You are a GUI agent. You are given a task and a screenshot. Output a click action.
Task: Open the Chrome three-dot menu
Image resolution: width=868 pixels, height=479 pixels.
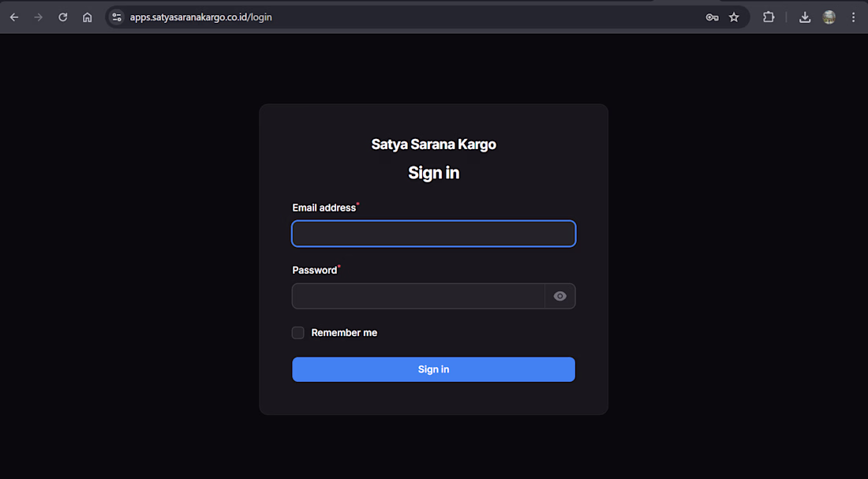coord(853,17)
